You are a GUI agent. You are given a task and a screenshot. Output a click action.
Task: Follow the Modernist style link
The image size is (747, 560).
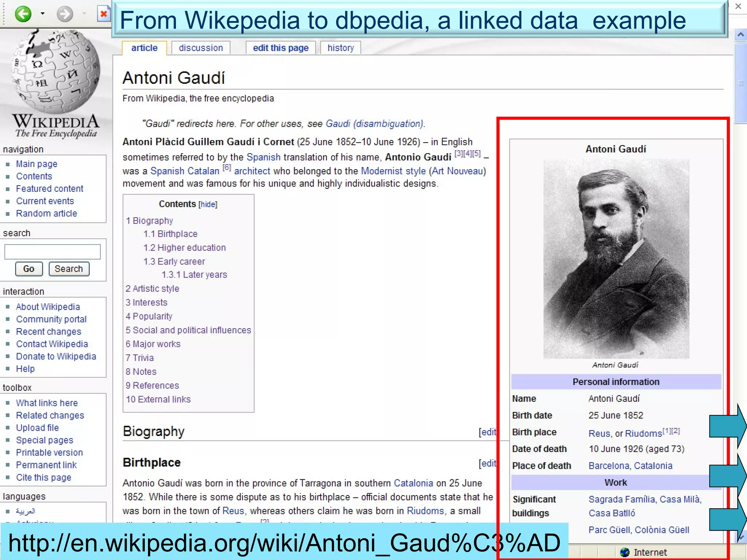click(393, 171)
